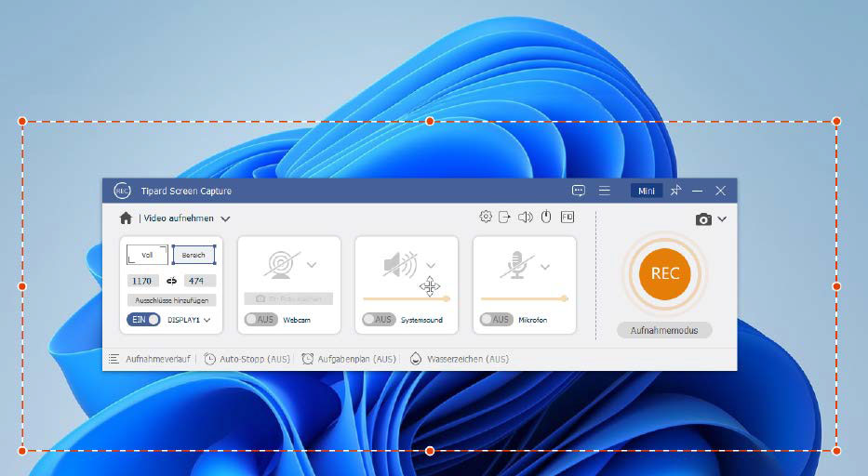Expand the snapshot camera dropdown arrow
Viewport: 868px width, 476px height.
722,219
